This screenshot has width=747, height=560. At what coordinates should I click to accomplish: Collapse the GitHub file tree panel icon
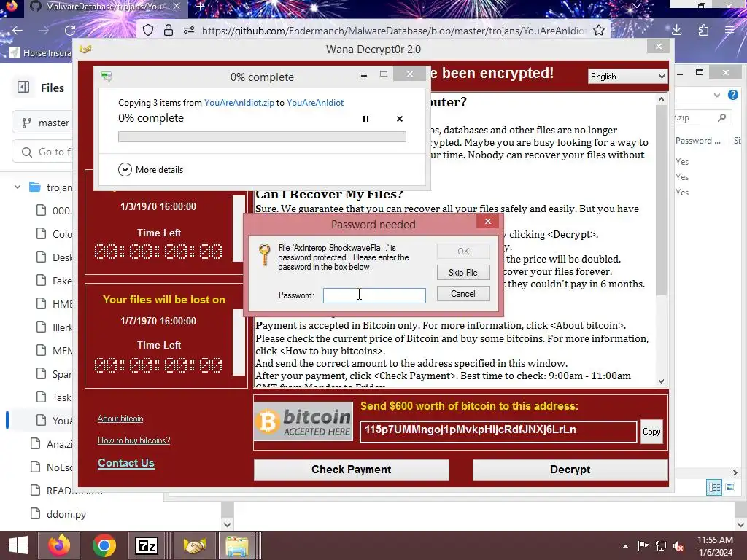[23, 87]
